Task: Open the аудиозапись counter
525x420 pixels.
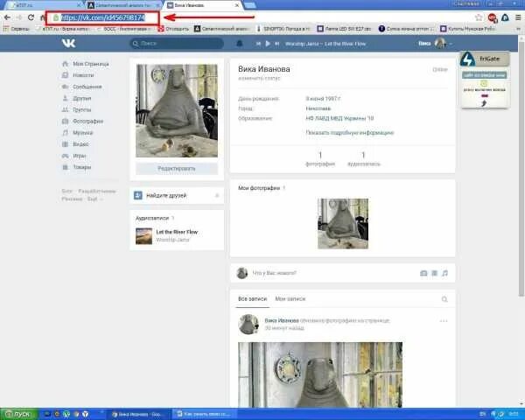Action: [x=364, y=159]
